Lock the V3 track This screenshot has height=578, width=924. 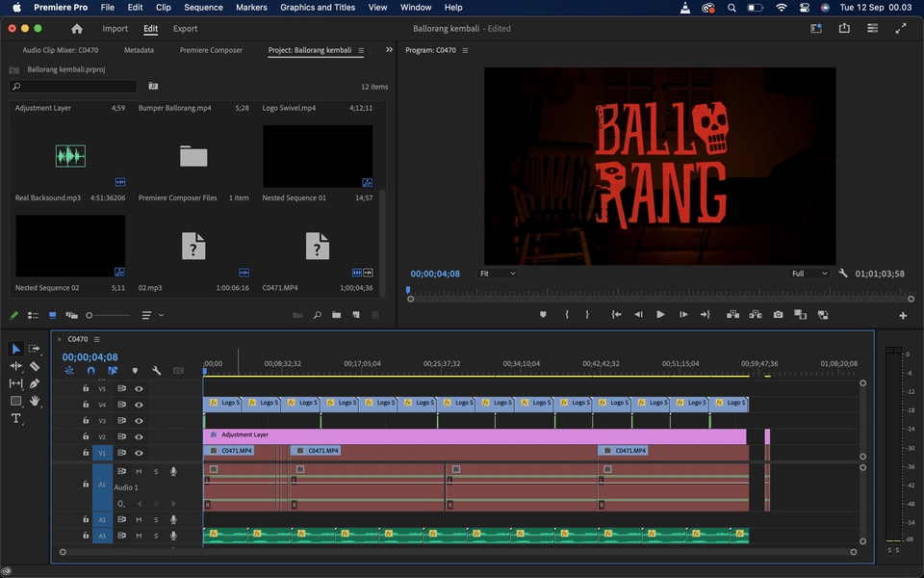click(x=86, y=421)
